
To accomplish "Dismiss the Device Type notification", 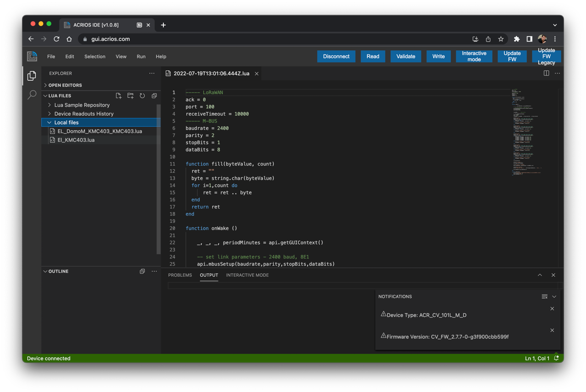I will pos(552,309).
